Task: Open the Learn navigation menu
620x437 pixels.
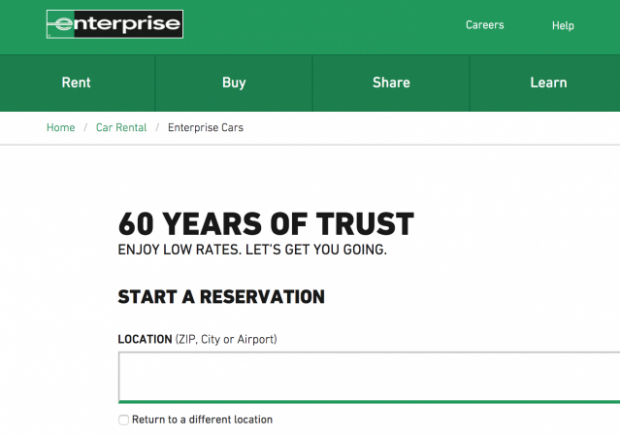Action: 548,83
